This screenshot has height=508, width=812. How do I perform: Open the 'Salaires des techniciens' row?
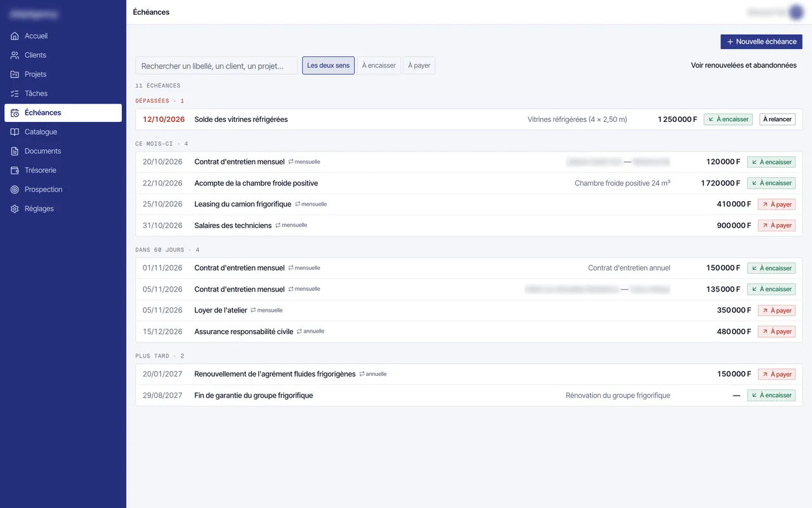point(469,225)
